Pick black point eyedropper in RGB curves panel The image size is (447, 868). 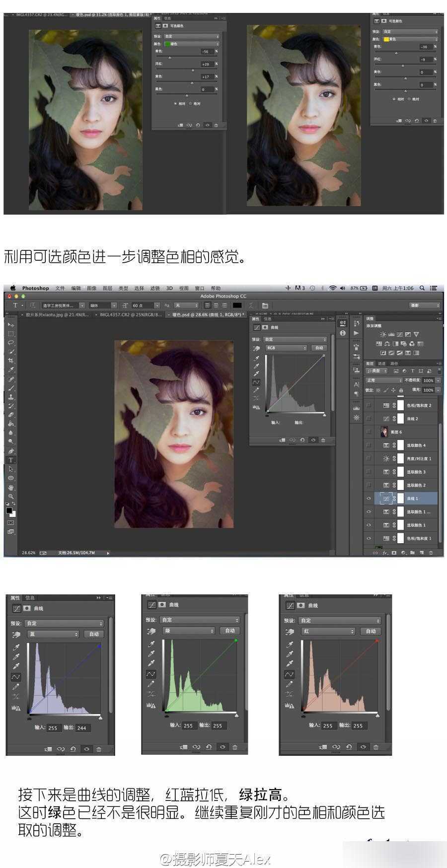(256, 358)
